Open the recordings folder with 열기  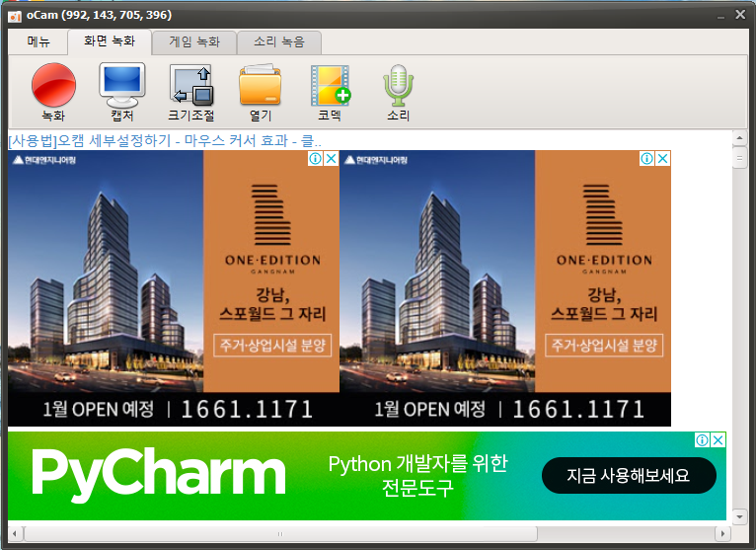[x=261, y=92]
